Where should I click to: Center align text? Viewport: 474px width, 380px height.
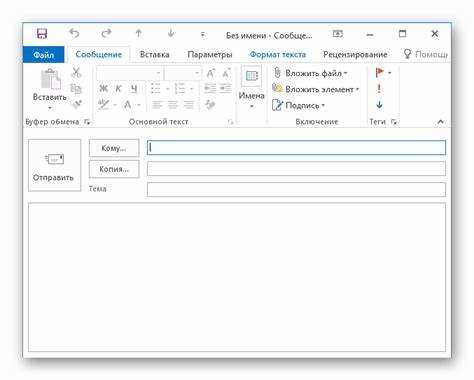(172, 105)
